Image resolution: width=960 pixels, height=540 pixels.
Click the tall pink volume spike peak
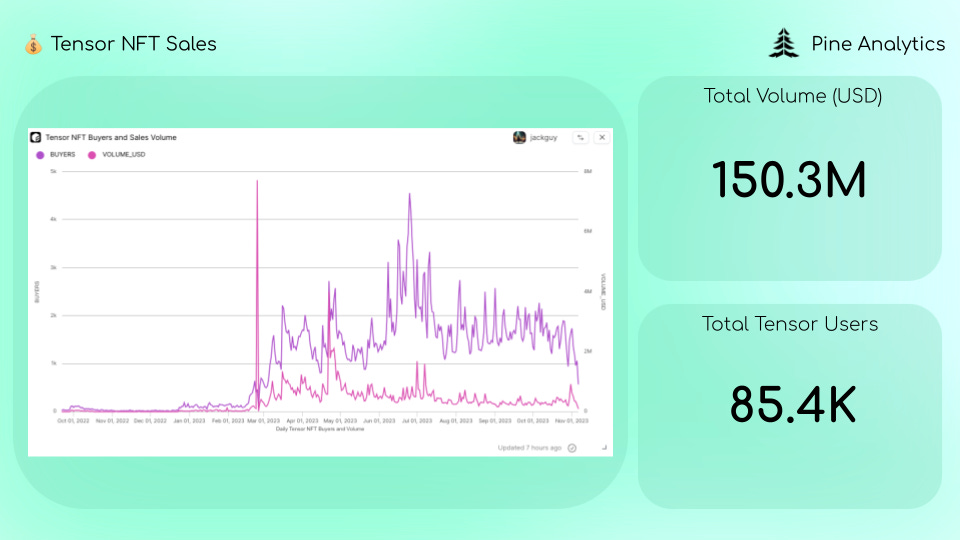[x=257, y=181]
